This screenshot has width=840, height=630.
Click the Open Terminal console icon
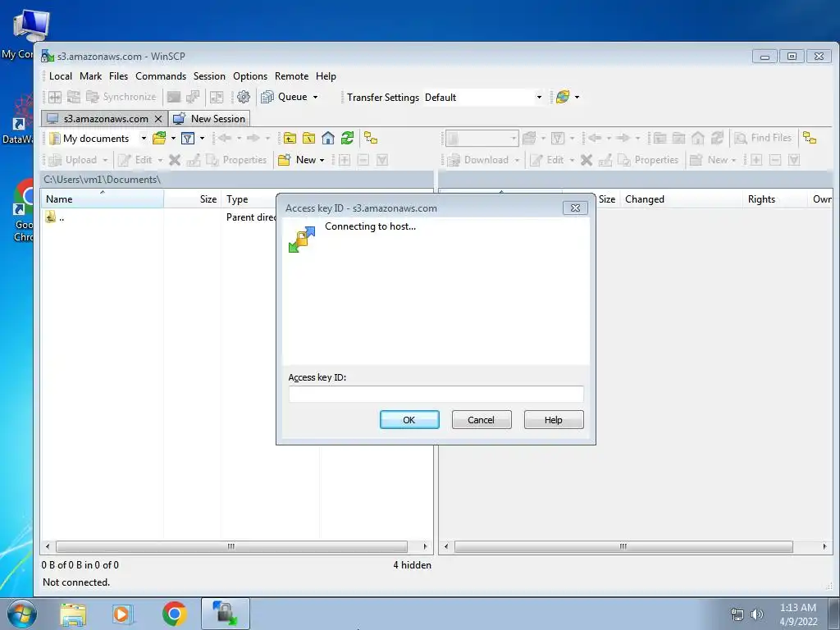pyautogui.click(x=174, y=97)
